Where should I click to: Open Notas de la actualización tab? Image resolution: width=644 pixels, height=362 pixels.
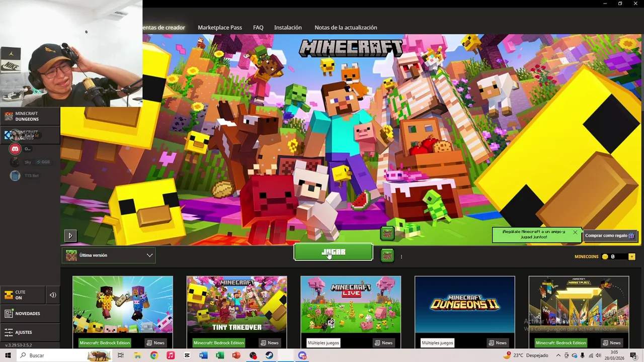346,28
